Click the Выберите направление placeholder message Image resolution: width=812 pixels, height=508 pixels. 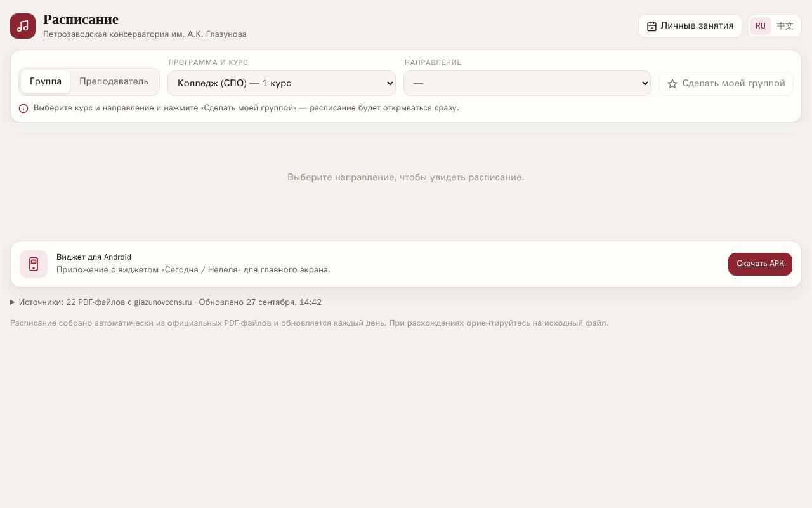[x=406, y=177]
